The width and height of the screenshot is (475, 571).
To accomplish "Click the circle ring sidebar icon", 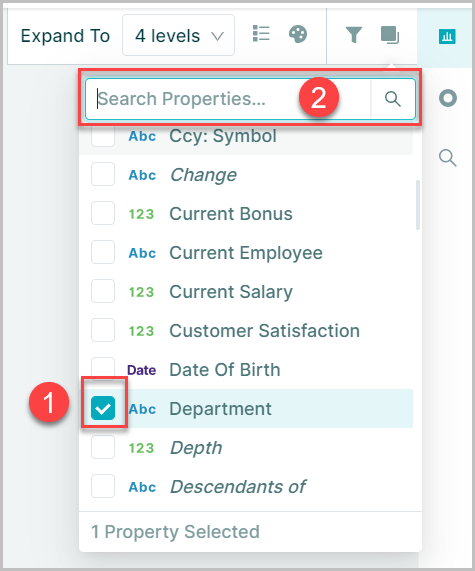I will (448, 98).
